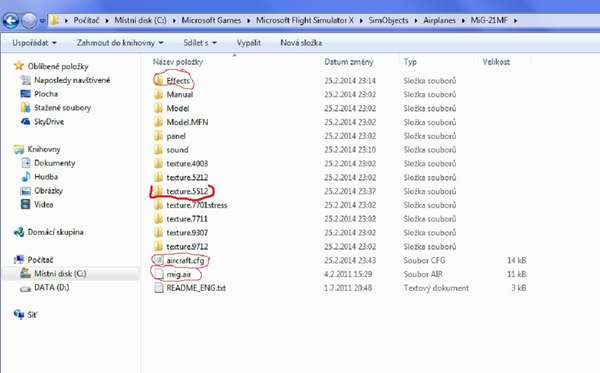Click the Model.MFN folder icon
This screenshot has width=600, height=373.
[x=158, y=122]
